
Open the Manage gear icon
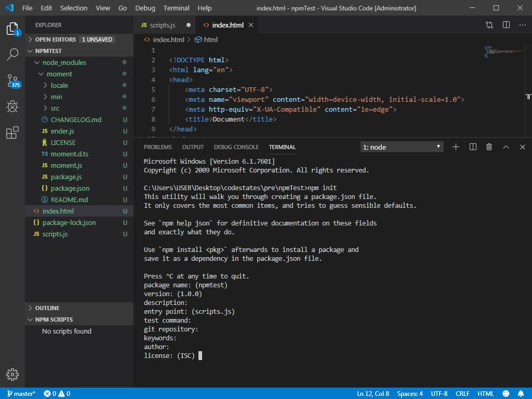[x=12, y=375]
